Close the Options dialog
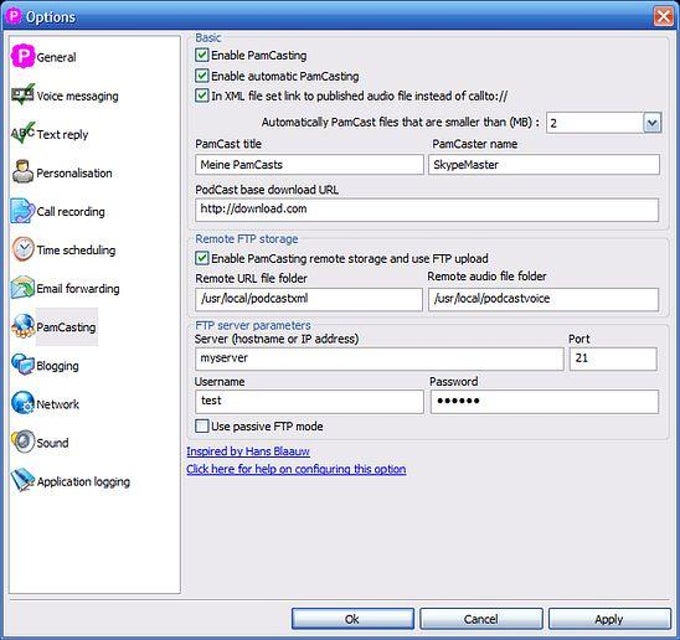 point(664,16)
